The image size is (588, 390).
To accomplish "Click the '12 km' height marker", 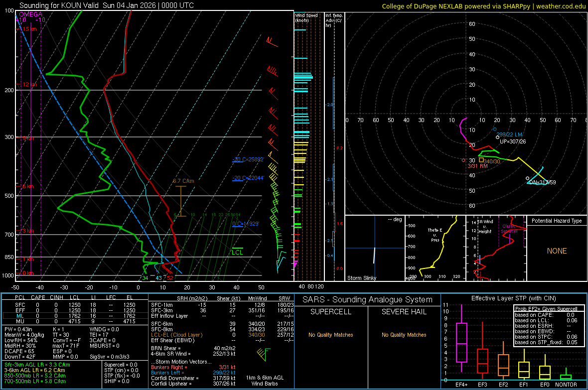I will [x=29, y=84].
